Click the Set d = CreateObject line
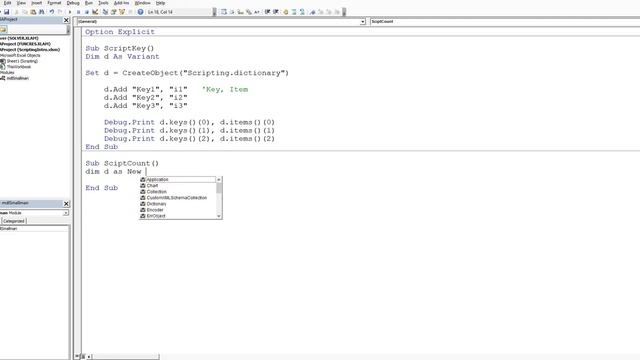The image size is (640, 360). click(187, 73)
